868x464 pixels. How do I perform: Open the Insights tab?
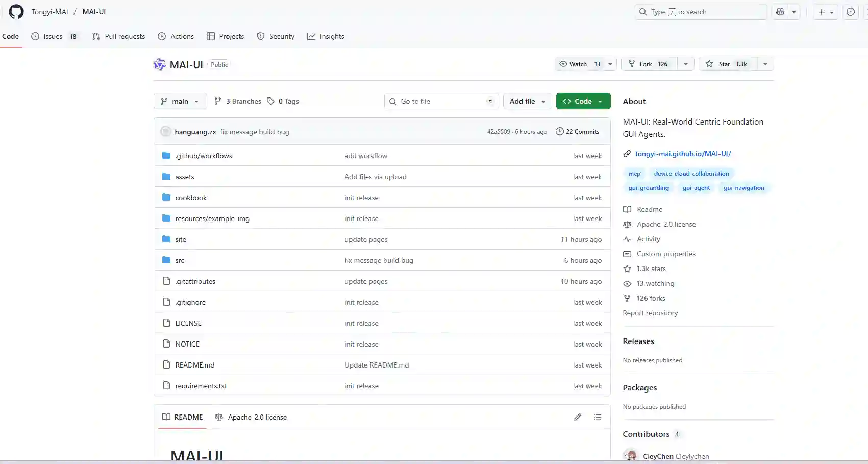[x=326, y=36]
